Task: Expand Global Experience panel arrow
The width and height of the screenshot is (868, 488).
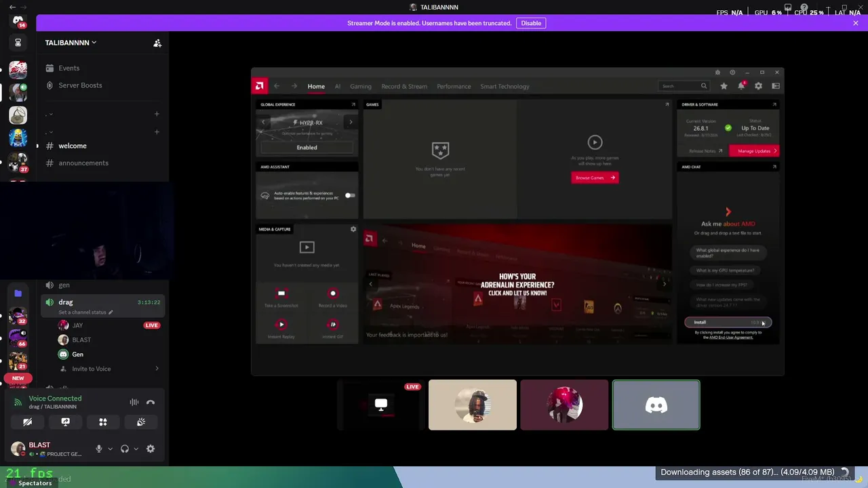Action: coord(353,104)
